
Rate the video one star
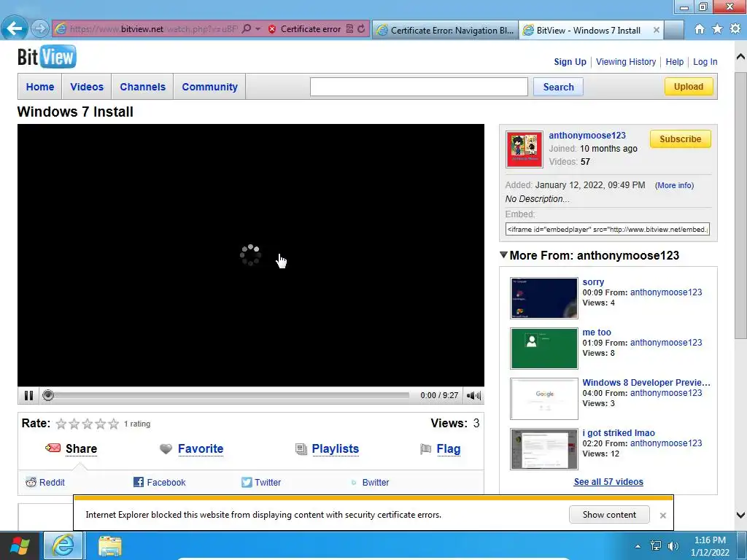click(61, 424)
